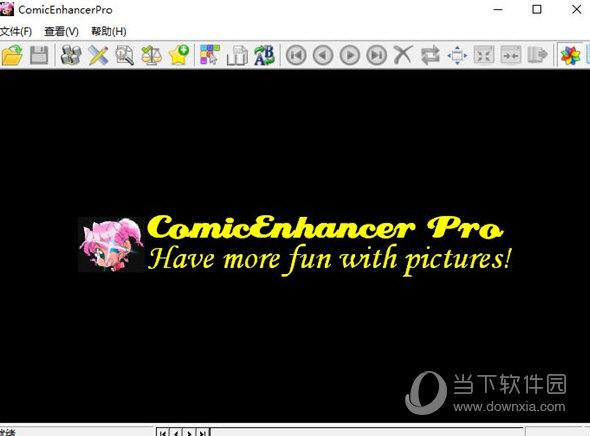Viewport: 590px width, 436px height.
Task: Click the colorful pinwheel icon
Action: [x=570, y=55]
